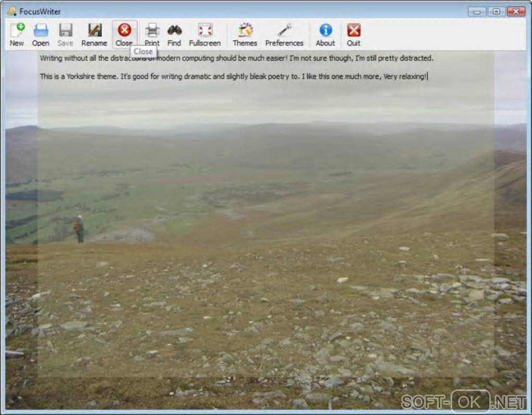
Task: Switch to Fullscreen mode icon
Action: pos(205,34)
